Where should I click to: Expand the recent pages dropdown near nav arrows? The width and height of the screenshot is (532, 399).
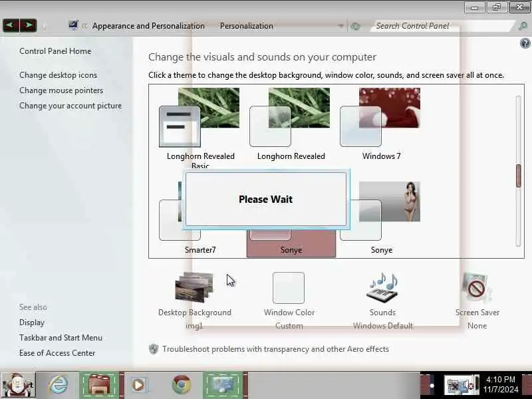point(44,26)
